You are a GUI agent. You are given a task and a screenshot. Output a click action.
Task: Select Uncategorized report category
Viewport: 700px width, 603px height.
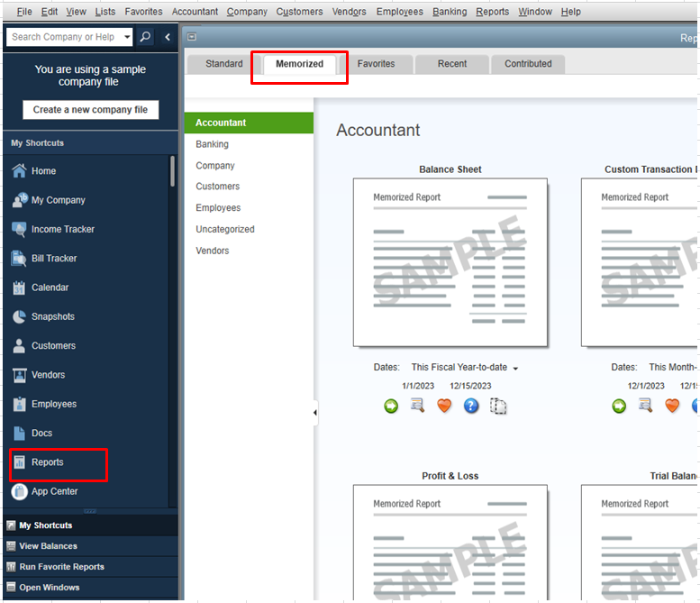pyautogui.click(x=249, y=229)
